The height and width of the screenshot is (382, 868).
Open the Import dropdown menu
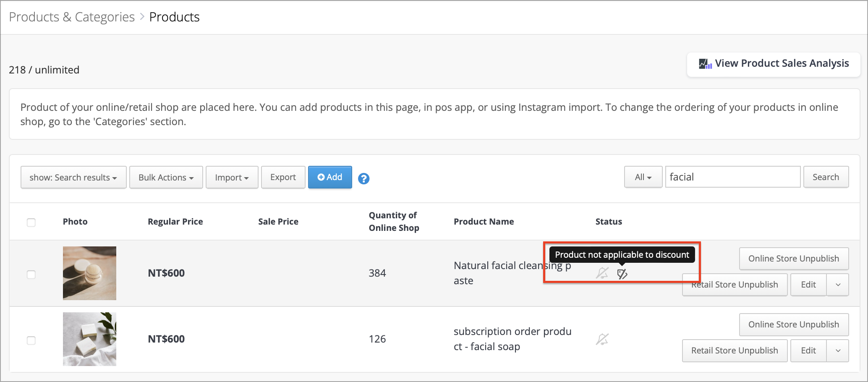coord(232,177)
